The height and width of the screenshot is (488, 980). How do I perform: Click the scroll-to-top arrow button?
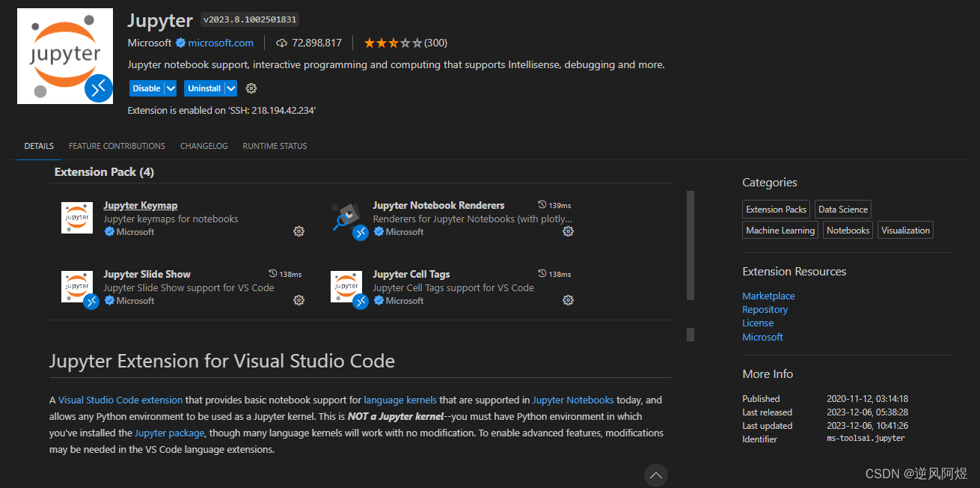[x=655, y=475]
